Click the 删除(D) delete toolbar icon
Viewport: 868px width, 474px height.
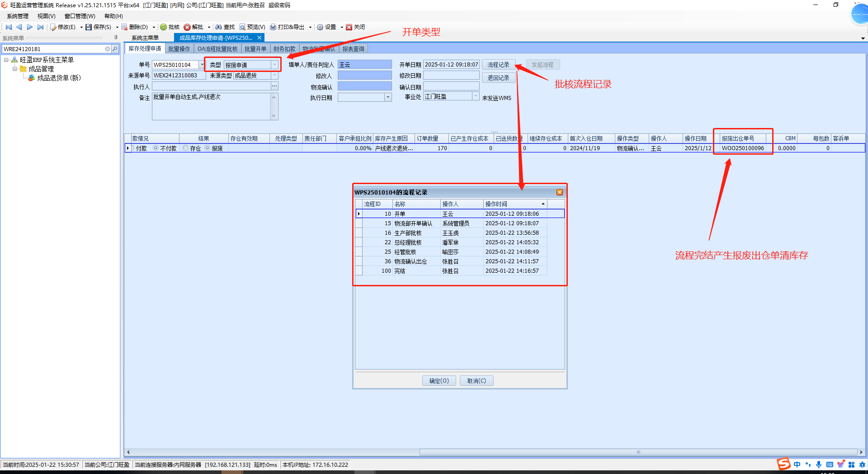click(x=124, y=27)
